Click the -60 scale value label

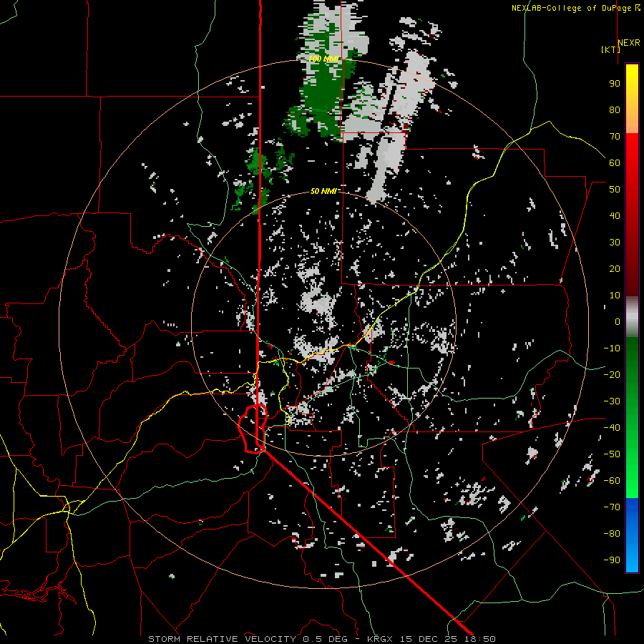click(x=612, y=481)
